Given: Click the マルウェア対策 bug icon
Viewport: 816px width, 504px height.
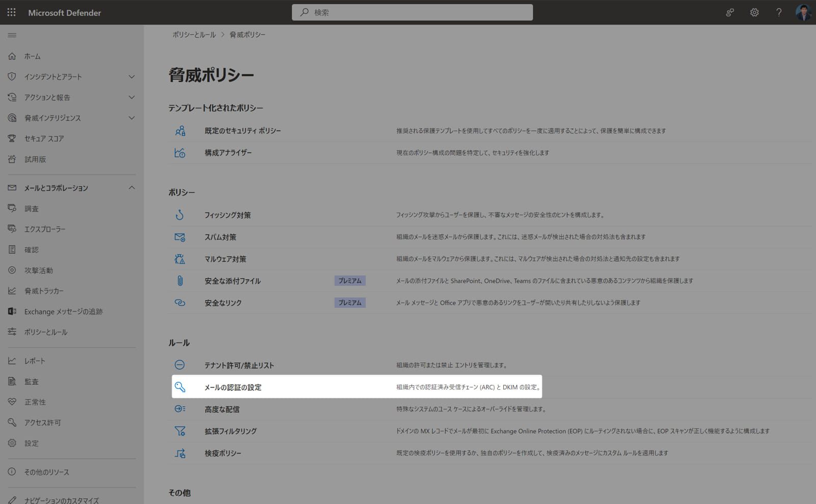Looking at the screenshot, I should point(180,259).
